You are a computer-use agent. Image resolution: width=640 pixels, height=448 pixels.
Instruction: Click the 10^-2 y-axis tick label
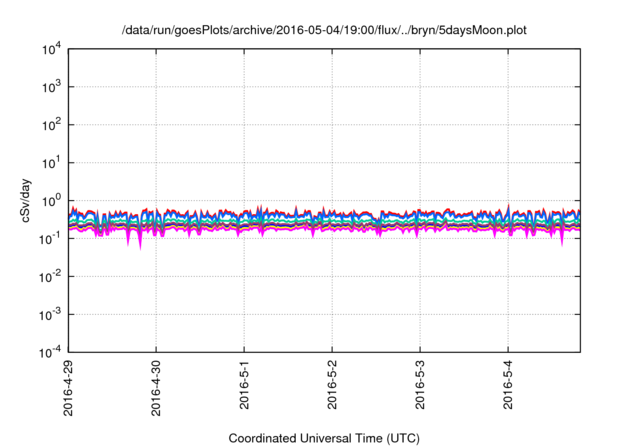[50, 277]
